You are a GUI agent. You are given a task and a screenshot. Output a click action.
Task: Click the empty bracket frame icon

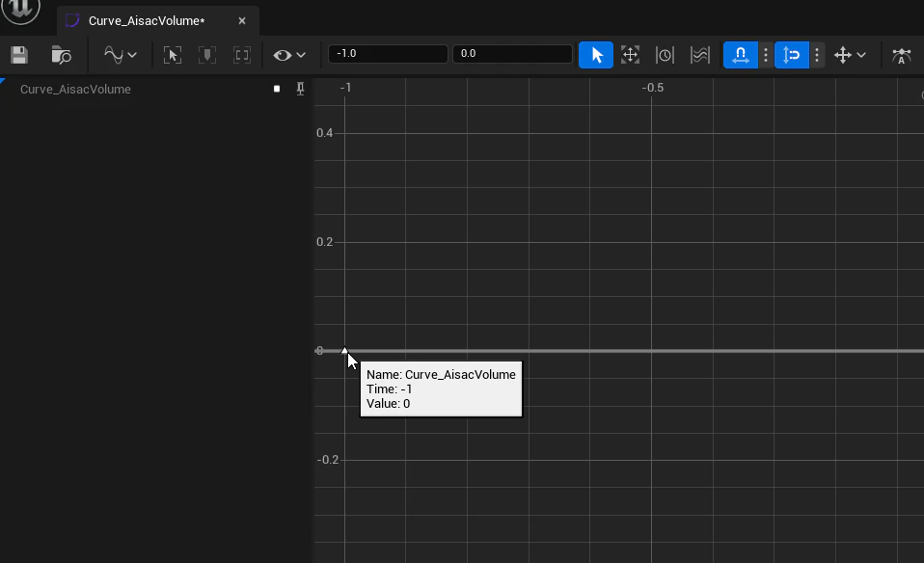[241, 55]
